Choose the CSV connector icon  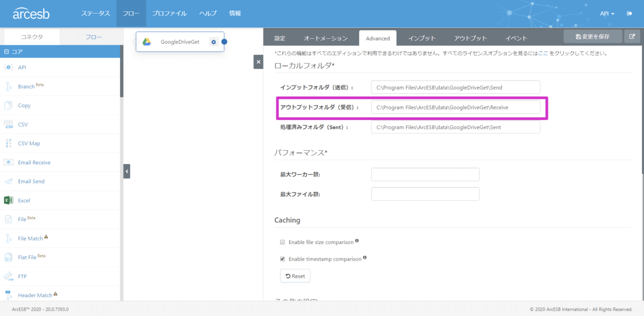(x=8, y=124)
